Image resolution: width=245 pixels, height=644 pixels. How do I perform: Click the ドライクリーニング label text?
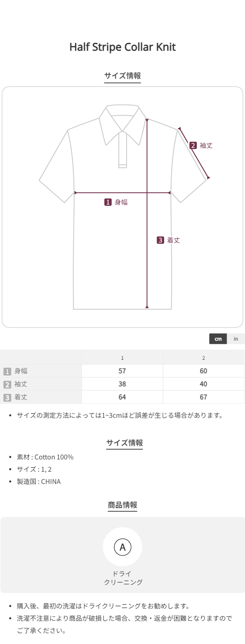(122, 578)
